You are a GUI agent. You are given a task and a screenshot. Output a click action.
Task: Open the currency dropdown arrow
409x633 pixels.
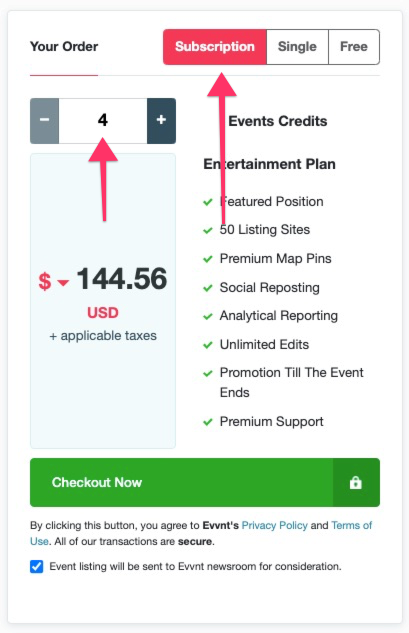click(63, 282)
